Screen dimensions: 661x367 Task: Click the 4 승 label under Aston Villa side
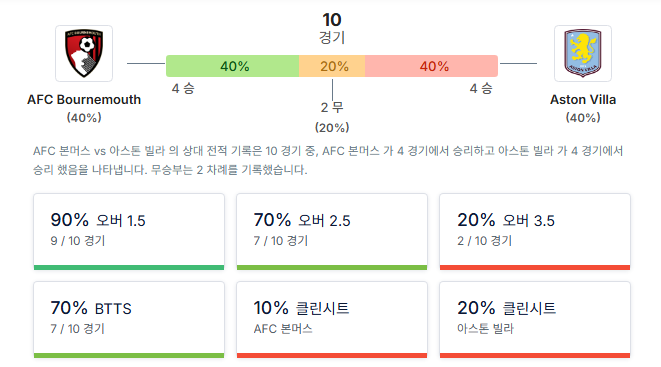[481, 88]
